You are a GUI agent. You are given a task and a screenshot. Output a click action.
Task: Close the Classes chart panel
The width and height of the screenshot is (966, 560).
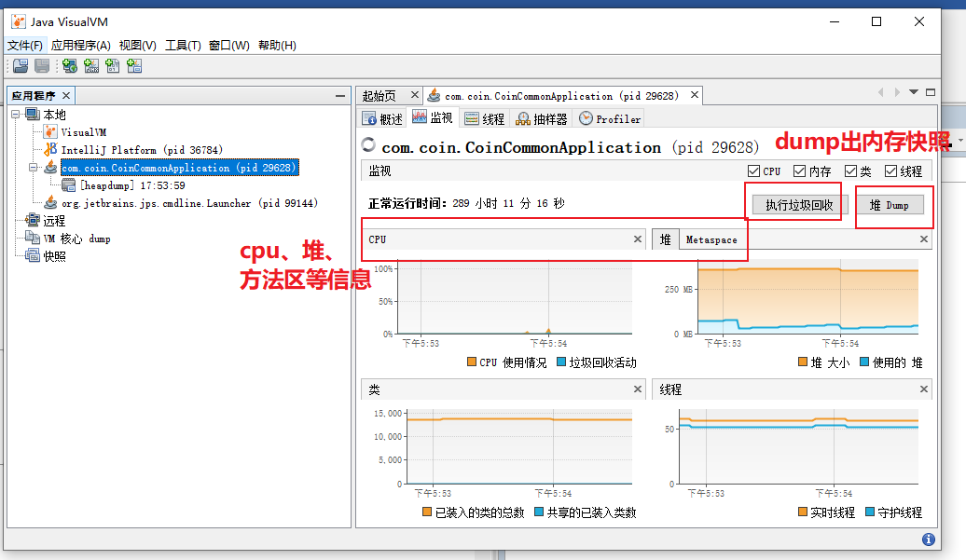tap(638, 389)
